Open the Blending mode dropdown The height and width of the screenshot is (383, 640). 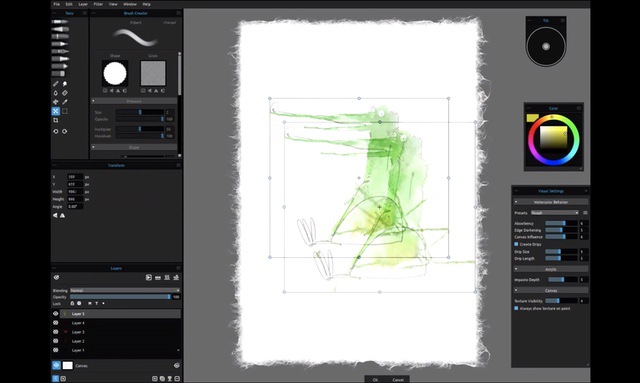[x=125, y=290]
